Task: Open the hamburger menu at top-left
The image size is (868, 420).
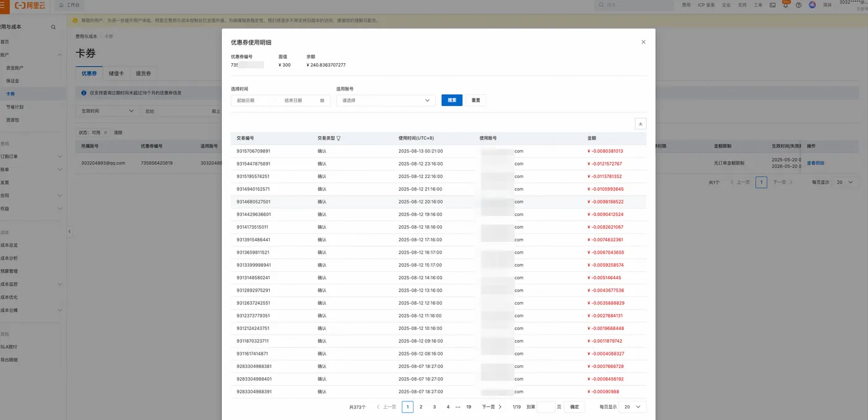Action: click(4, 4)
